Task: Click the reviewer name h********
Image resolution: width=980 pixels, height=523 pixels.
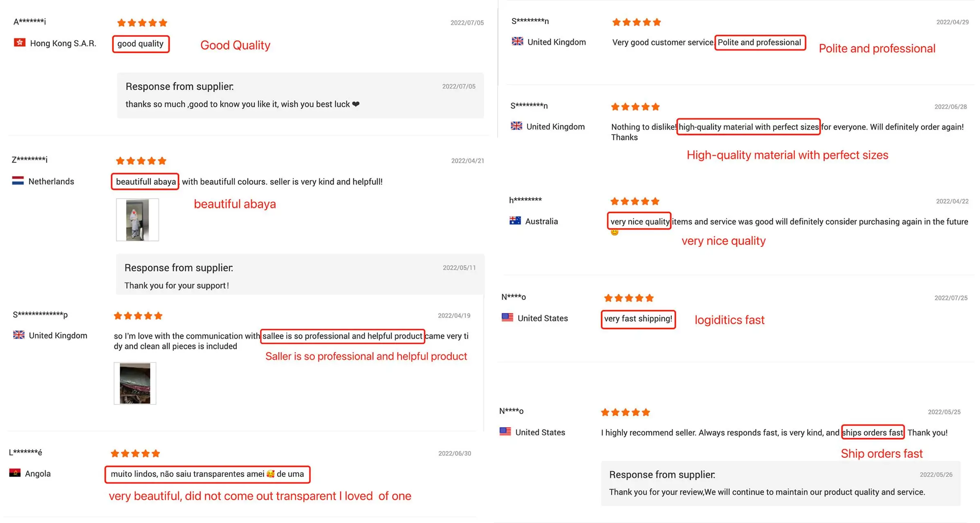Action: click(525, 200)
